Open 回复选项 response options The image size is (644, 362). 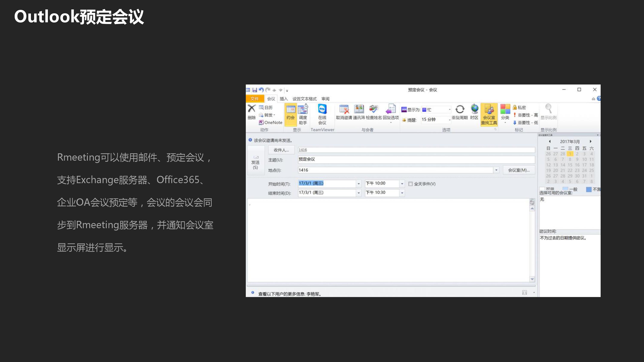[391, 113]
